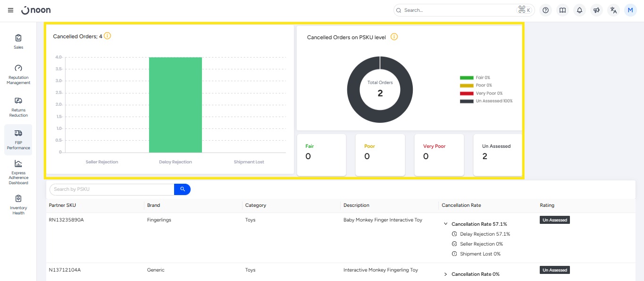Click the announcements megaphone icon
The height and width of the screenshot is (281, 644).
click(596, 10)
